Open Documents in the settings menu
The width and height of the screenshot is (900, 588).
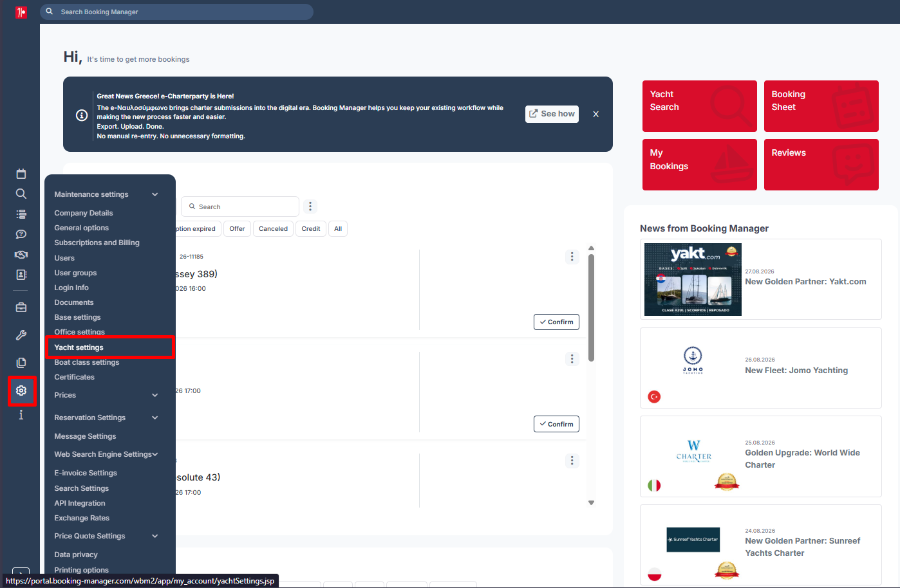click(74, 302)
